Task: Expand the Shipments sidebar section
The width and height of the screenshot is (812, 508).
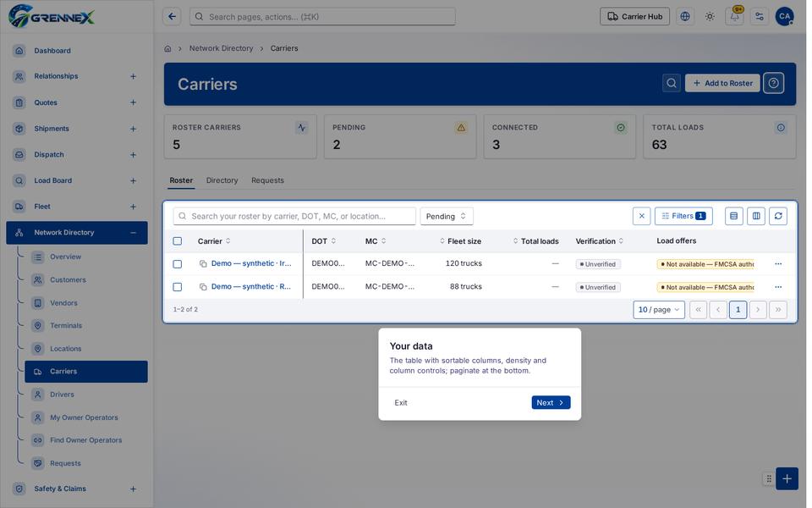Action: coord(133,129)
